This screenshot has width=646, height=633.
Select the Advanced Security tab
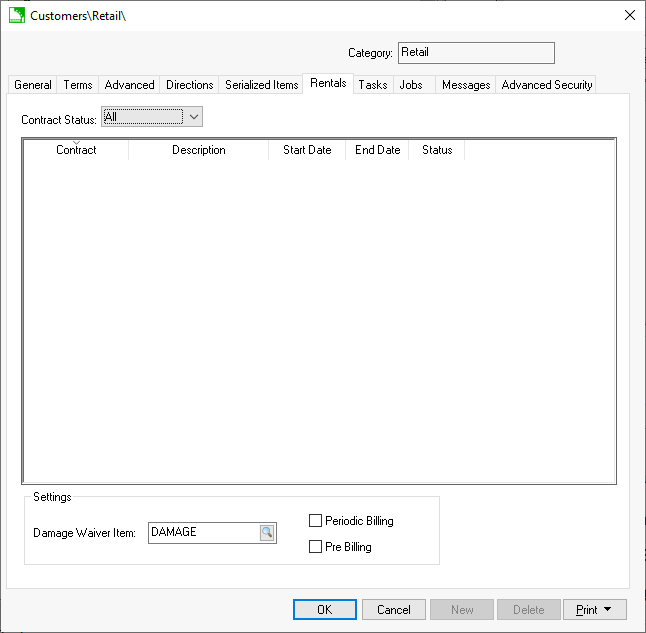[547, 86]
